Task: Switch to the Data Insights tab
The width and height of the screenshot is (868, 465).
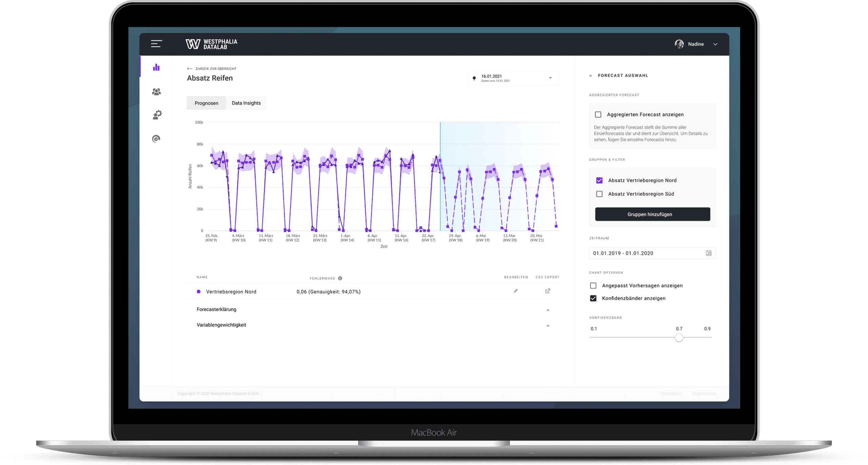Action: point(246,103)
